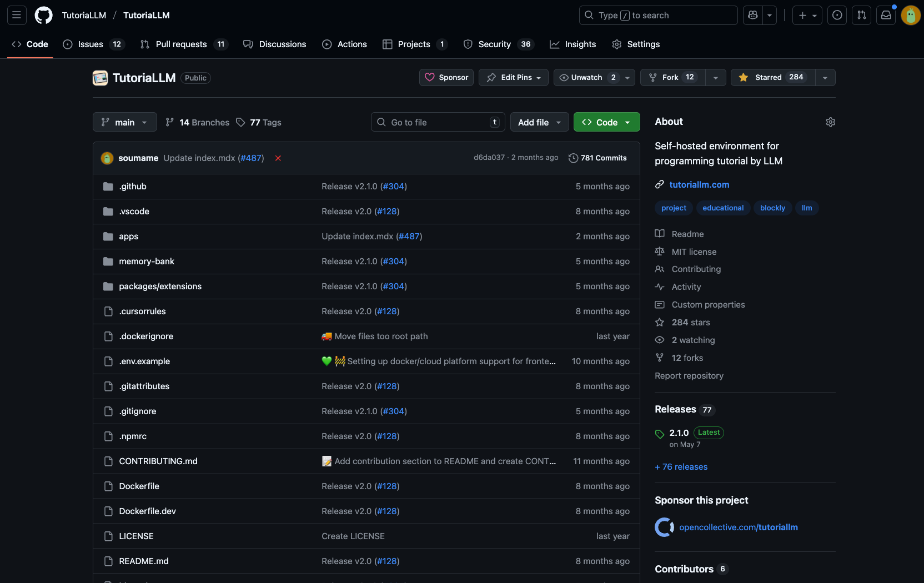Click the link icon beside tutoriallm.com
Image resolution: width=924 pixels, height=583 pixels.
pos(660,184)
